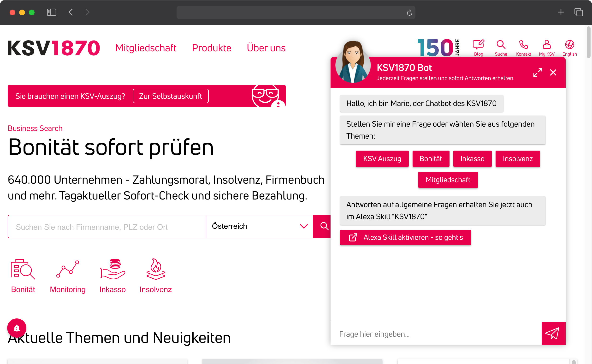
Task: Click Zur Selbstauskunft button
Action: click(x=171, y=96)
